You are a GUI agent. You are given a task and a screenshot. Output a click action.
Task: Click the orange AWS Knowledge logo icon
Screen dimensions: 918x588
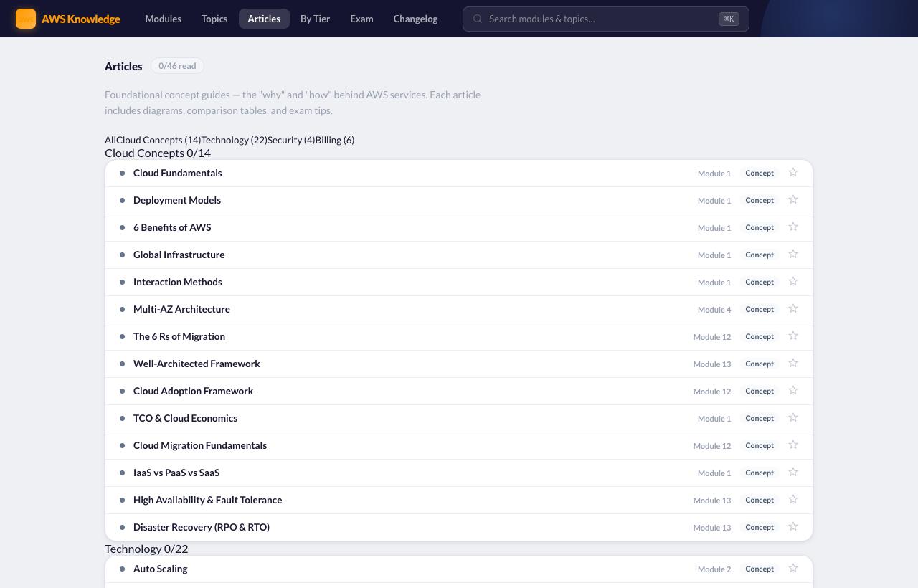click(x=26, y=19)
